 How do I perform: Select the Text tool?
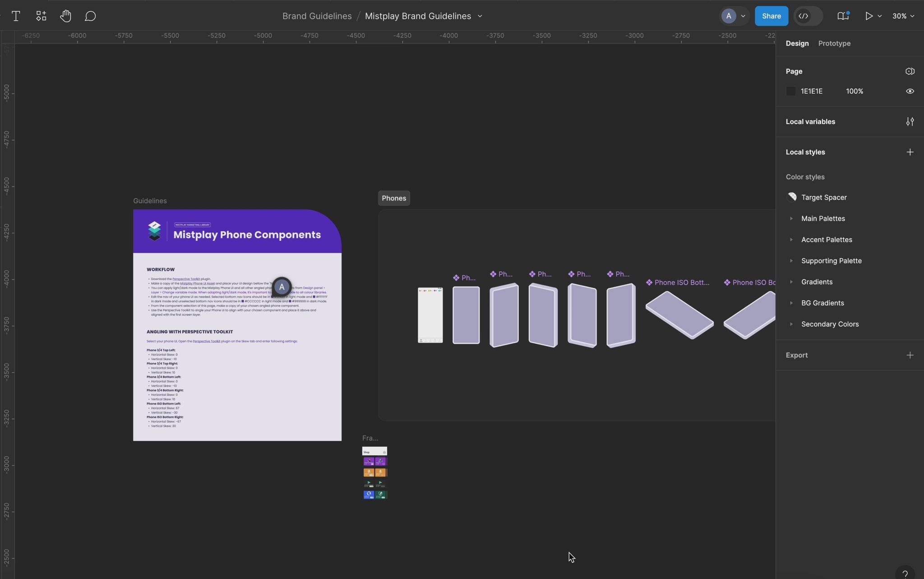16,16
